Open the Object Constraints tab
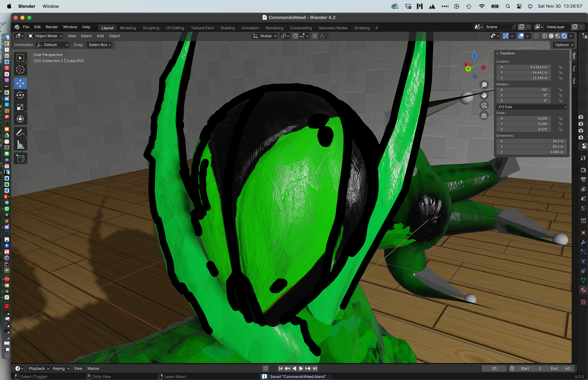This screenshot has height=380, width=588. (583, 271)
